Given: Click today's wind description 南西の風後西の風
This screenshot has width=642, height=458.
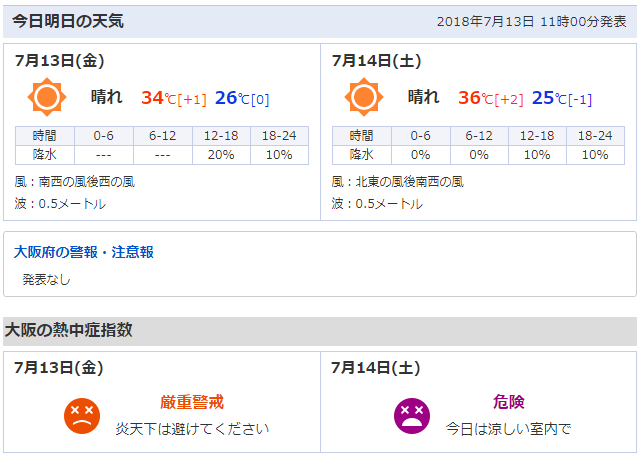Looking at the screenshot, I should coord(87,182).
